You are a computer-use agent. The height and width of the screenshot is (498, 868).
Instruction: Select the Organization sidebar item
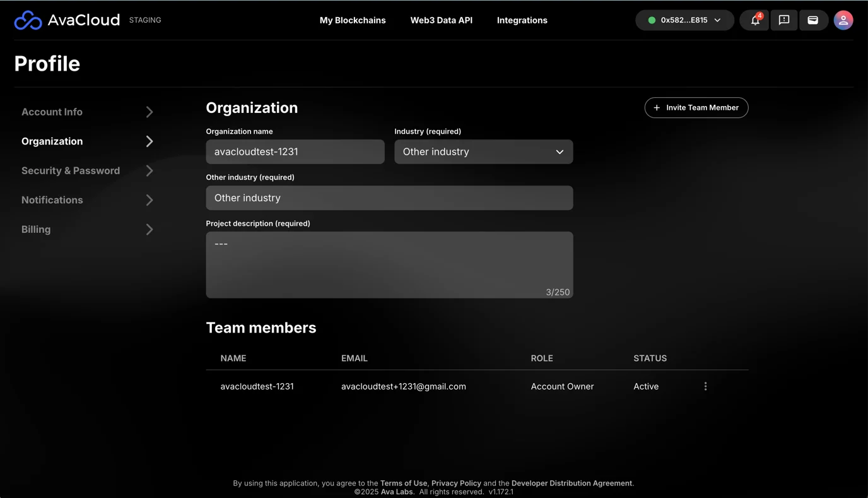(52, 141)
